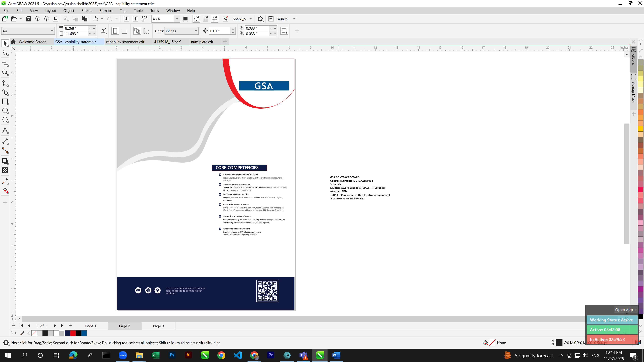Open the Units dropdown

pos(196,31)
